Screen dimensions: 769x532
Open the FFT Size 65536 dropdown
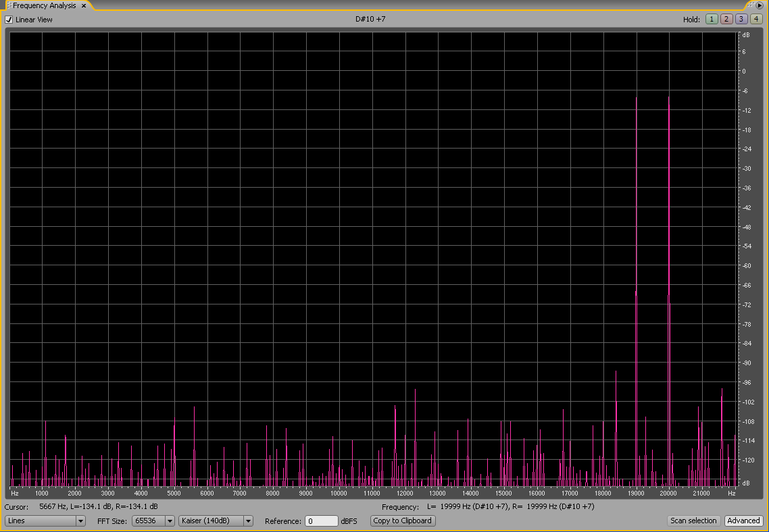pyautogui.click(x=153, y=521)
